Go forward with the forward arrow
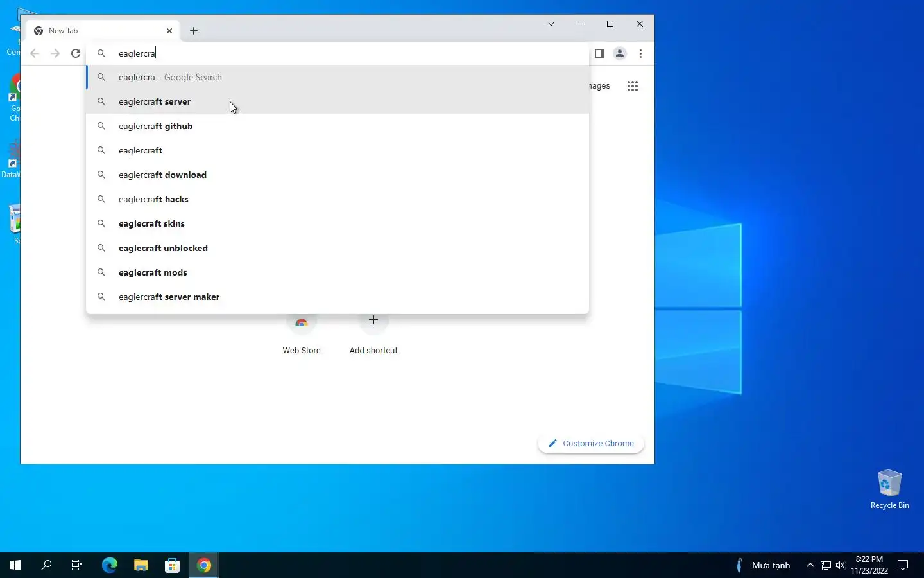924x578 pixels. 55,53
